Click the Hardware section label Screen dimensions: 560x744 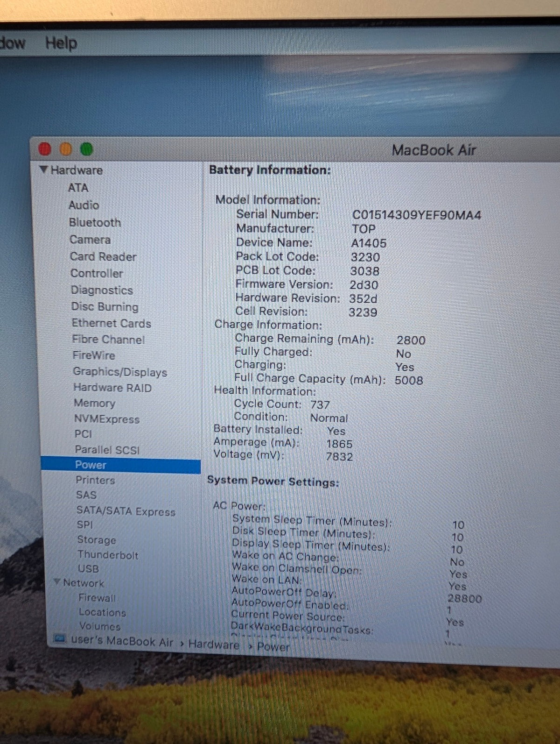click(77, 170)
